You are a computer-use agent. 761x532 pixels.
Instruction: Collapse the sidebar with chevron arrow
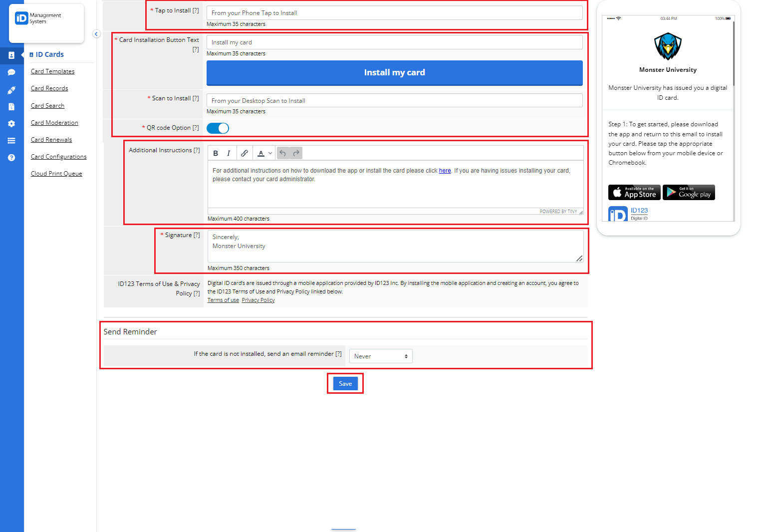pos(96,34)
